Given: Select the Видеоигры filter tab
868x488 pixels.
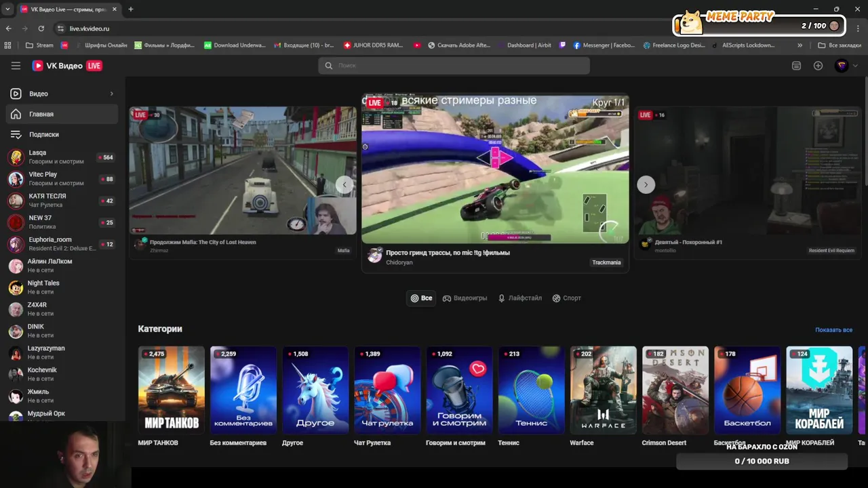Looking at the screenshot, I should click(x=465, y=298).
